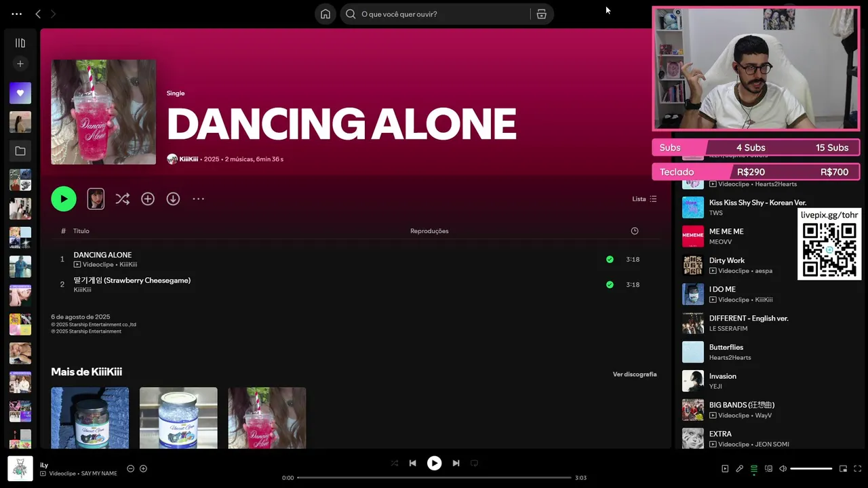Add the single to library with plus circle
This screenshot has width=868, height=488.
click(148, 199)
